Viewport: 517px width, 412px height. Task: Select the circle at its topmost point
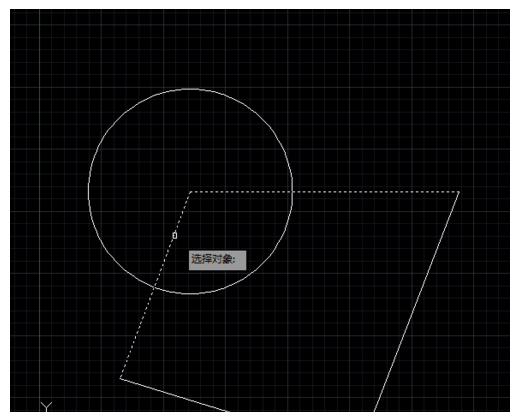(190, 89)
